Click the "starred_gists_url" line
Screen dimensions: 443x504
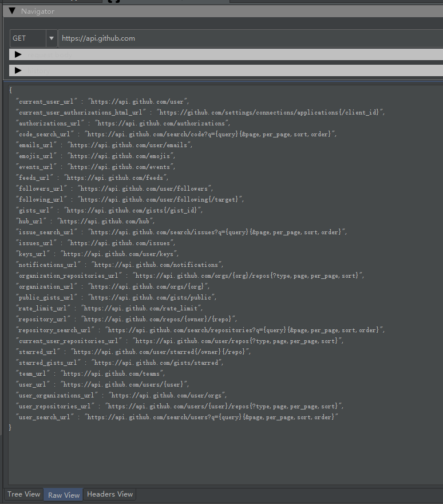(x=120, y=363)
